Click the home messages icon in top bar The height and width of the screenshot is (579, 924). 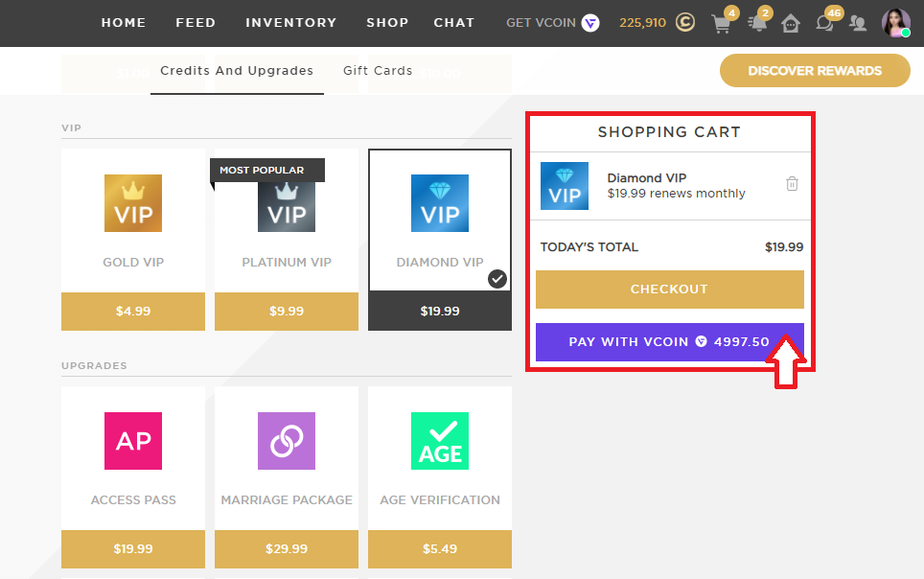click(791, 22)
